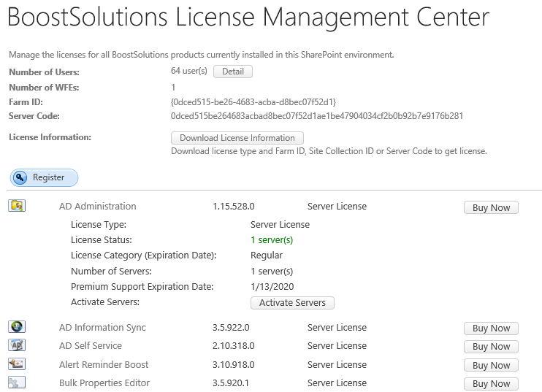Click the 1/13/2020 expiration date

(272, 287)
